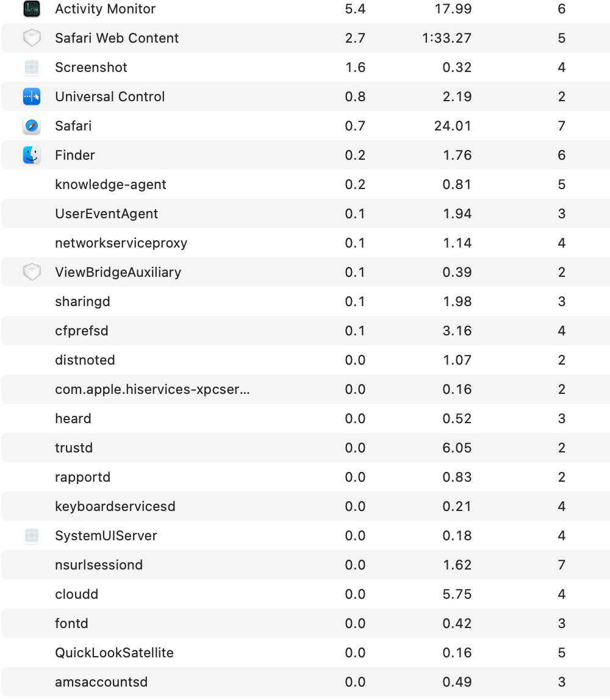Click the Activity Monitor app icon

pos(32,9)
